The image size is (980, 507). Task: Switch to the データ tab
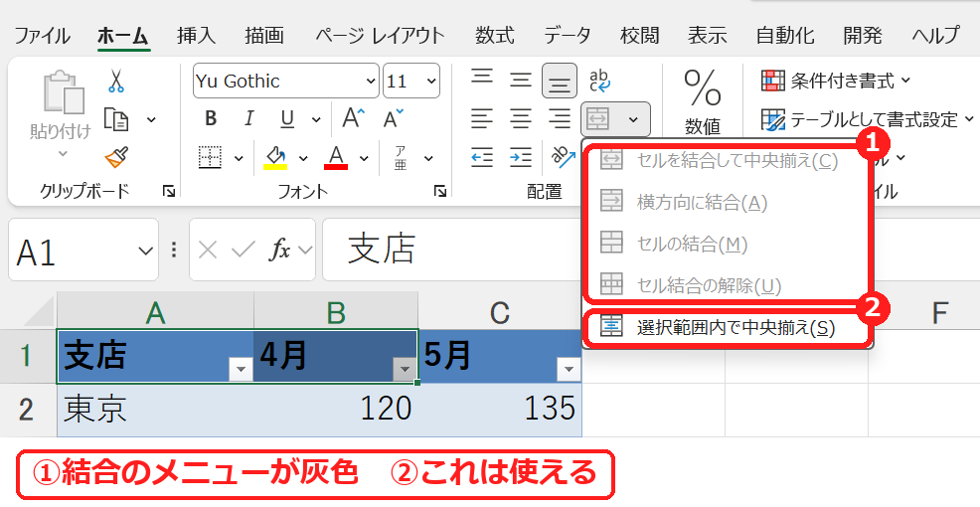pos(567,36)
